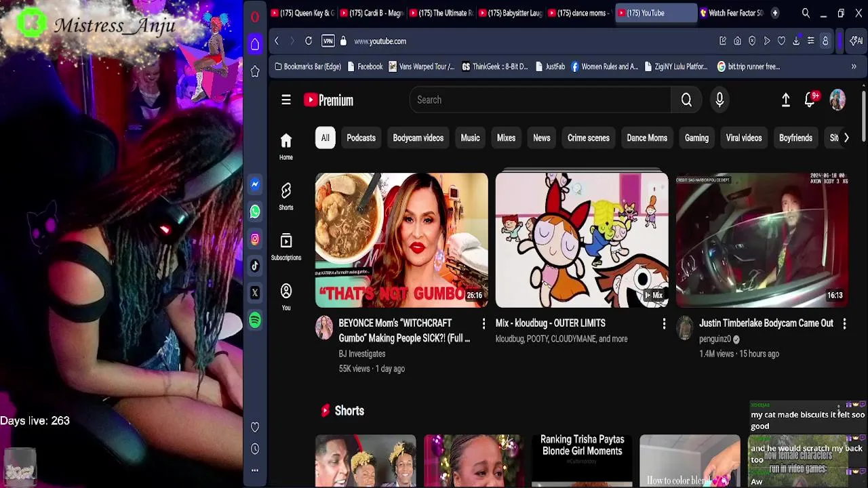The height and width of the screenshot is (488, 868).
Task: Open the BJ Investigates channel link
Action: [x=362, y=354]
